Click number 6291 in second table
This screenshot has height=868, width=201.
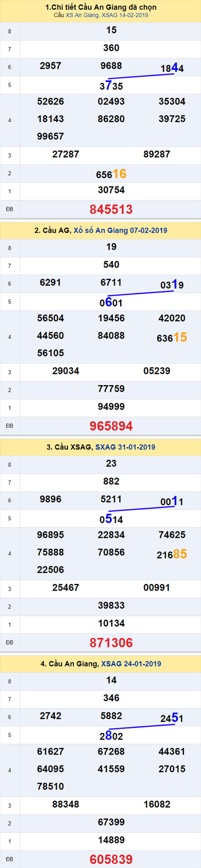[x=50, y=283]
